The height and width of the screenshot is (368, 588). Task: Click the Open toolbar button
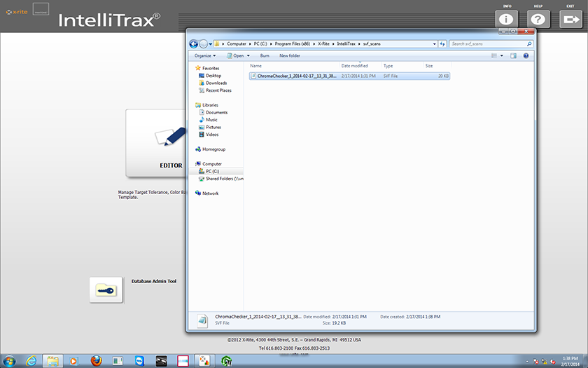(x=235, y=55)
